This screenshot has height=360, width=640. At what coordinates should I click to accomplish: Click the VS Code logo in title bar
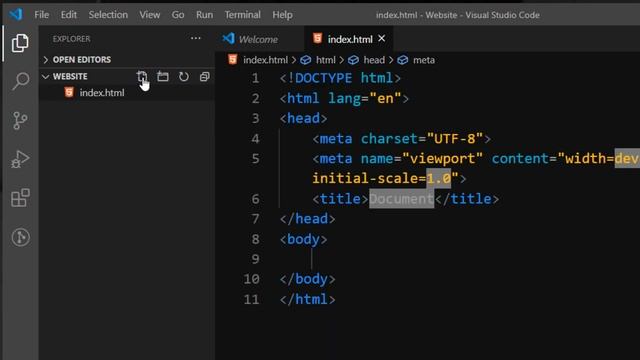16,14
